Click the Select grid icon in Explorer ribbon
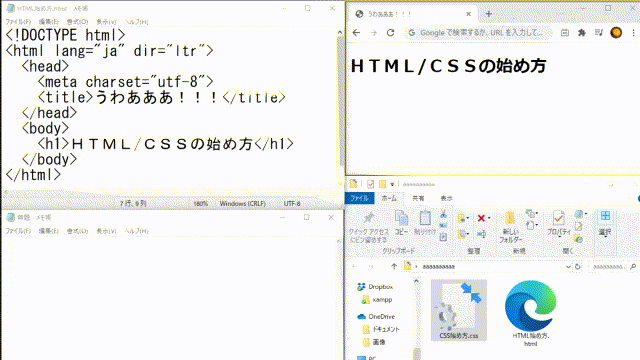640x360 pixels. click(605, 216)
